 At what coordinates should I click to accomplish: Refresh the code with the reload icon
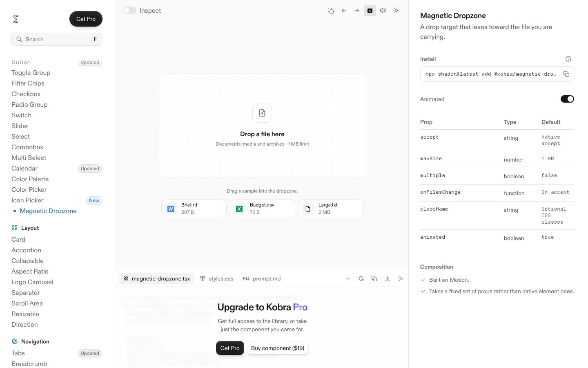361,279
